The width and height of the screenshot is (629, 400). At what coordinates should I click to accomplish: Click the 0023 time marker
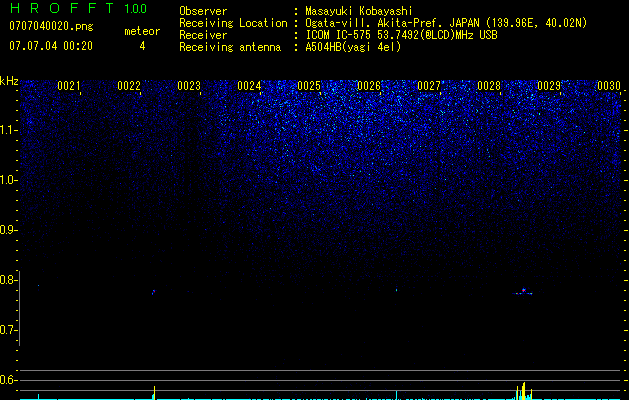189,86
